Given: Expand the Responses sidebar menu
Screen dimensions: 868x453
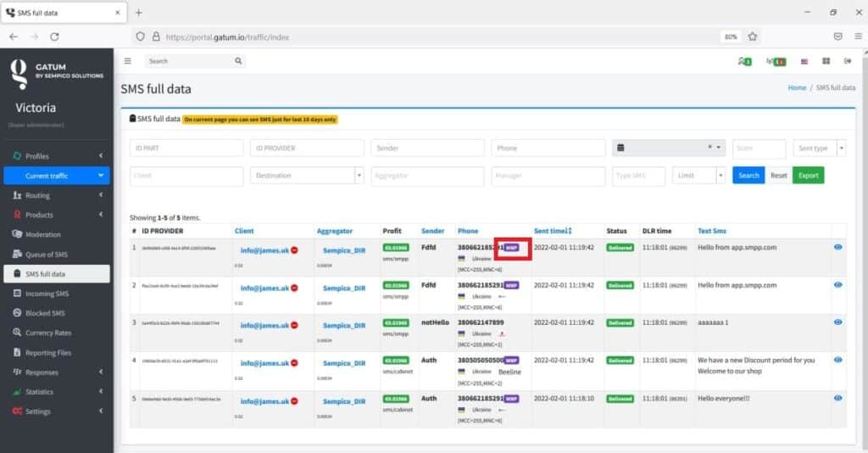Looking at the screenshot, I should (57, 372).
